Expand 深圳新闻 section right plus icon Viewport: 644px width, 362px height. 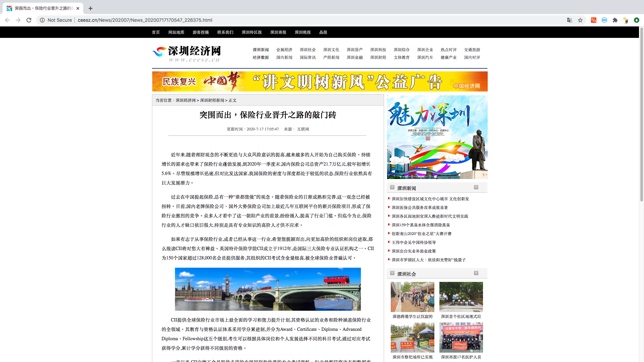click(x=476, y=187)
